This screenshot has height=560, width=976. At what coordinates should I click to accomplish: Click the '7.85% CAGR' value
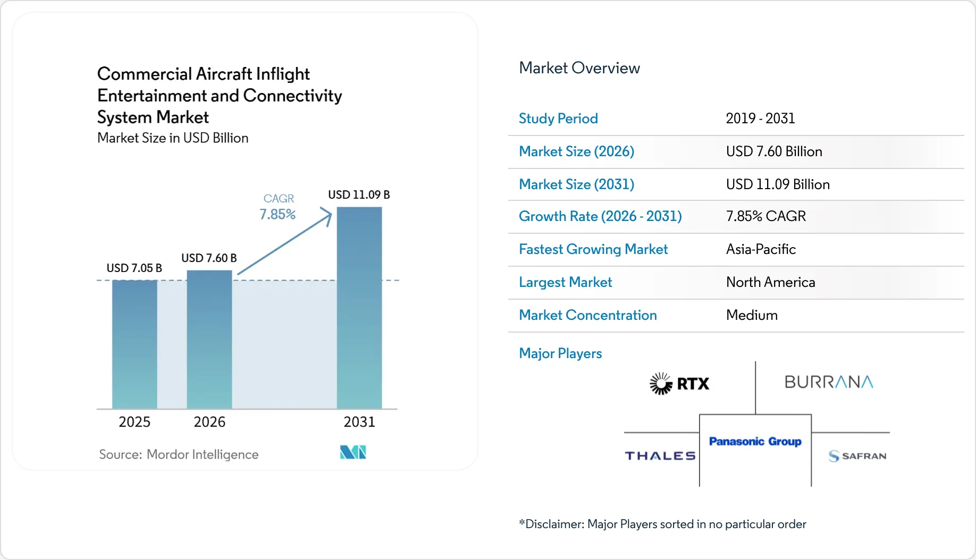(x=766, y=216)
